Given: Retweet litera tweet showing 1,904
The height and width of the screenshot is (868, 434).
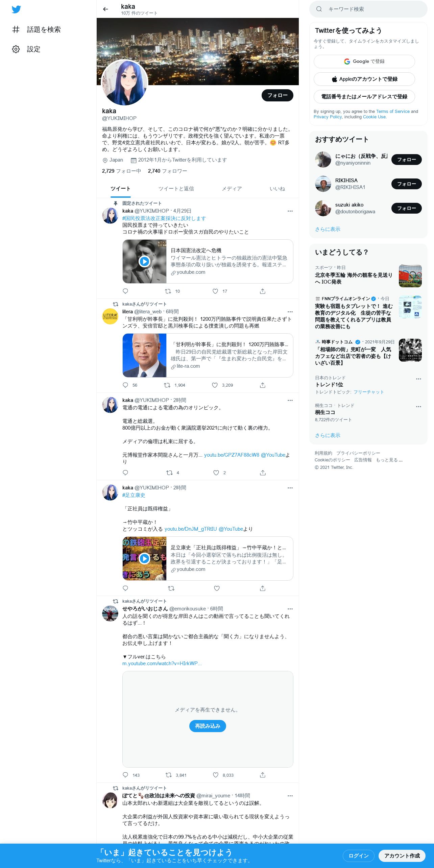Looking at the screenshot, I should [x=174, y=385].
